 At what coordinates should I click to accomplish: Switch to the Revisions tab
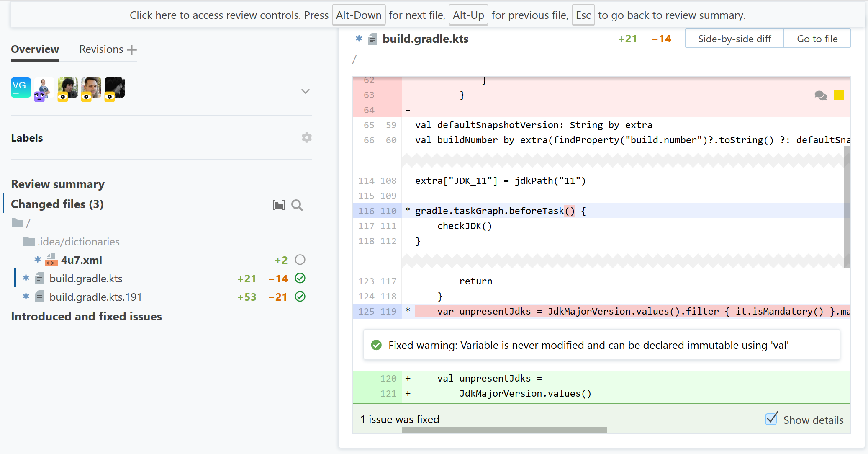101,49
